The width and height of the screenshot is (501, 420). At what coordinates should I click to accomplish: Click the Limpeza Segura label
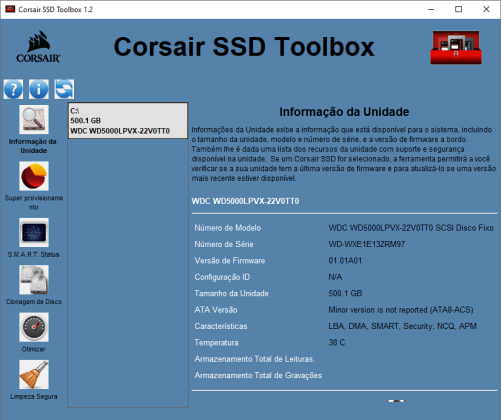click(34, 397)
